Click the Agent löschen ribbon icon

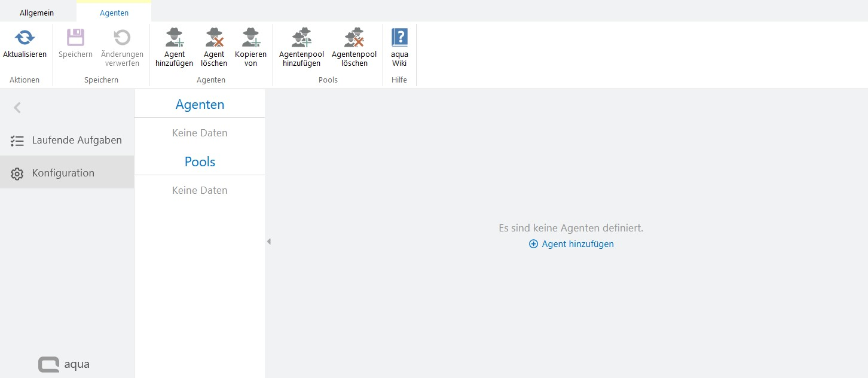pyautogui.click(x=214, y=39)
